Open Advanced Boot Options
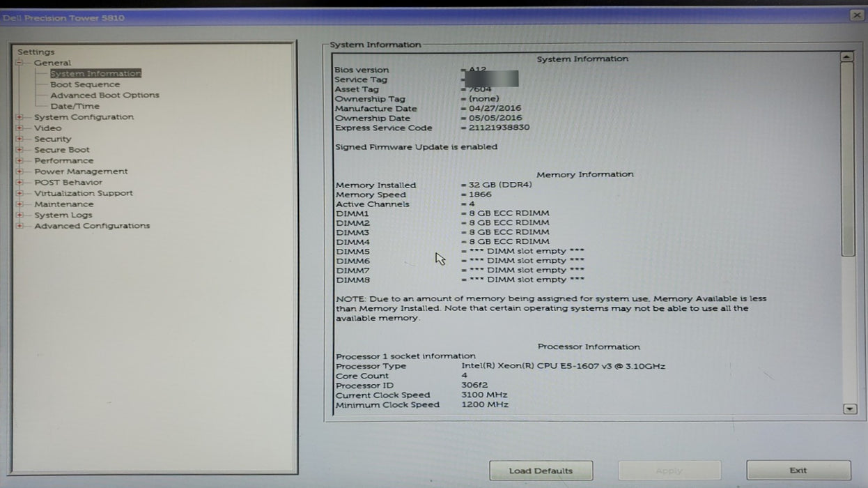Screen dimensions: 868x488 tap(104, 95)
